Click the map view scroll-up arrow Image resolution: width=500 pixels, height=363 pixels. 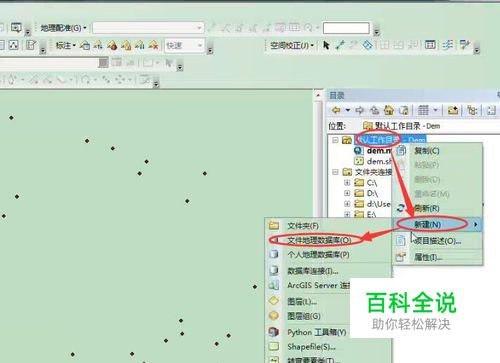click(318, 95)
